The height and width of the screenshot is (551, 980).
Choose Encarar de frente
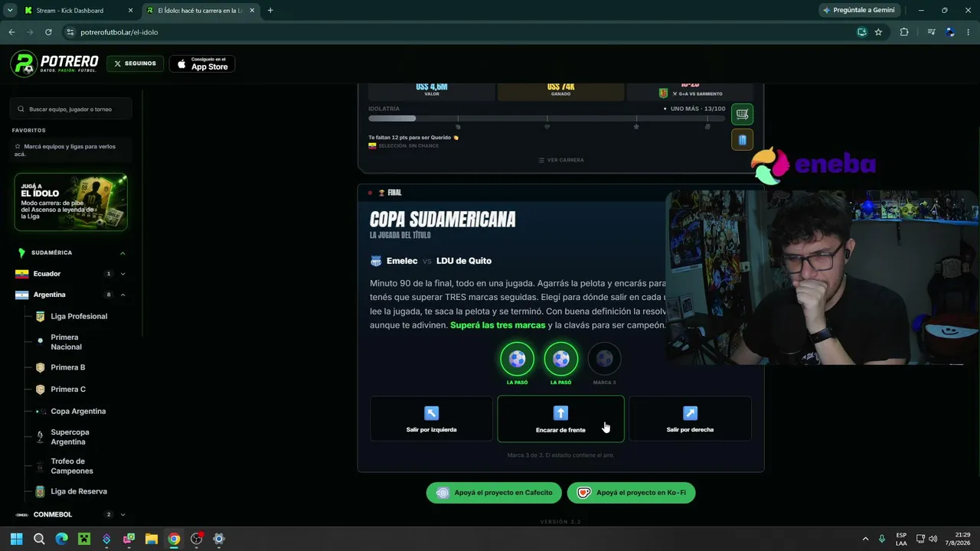pos(560,419)
